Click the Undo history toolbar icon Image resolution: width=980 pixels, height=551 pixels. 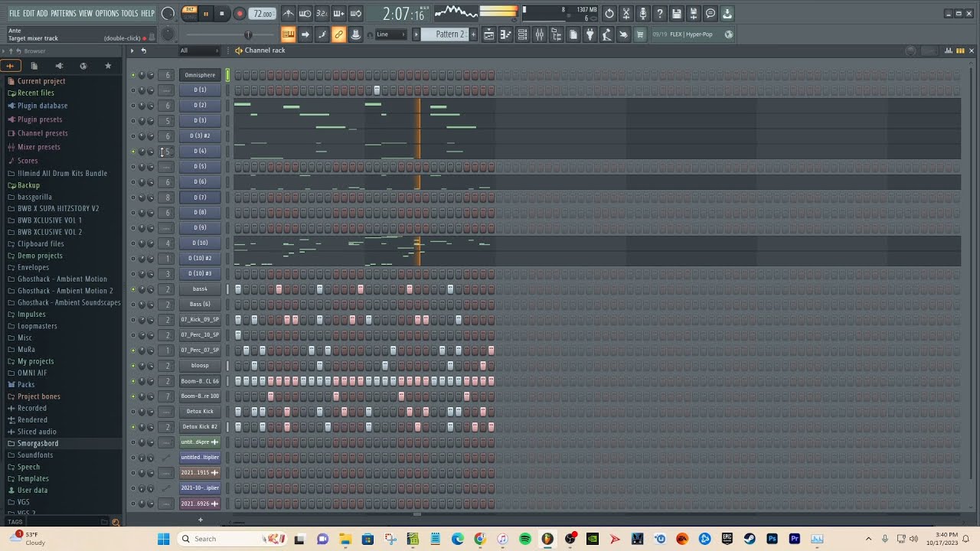(x=609, y=14)
